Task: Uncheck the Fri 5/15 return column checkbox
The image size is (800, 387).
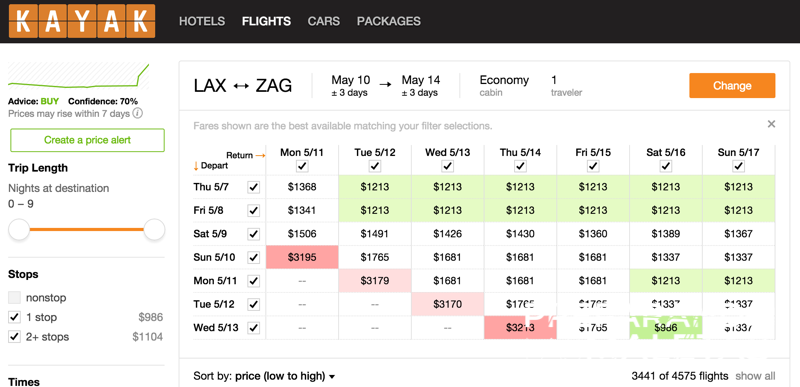Action: click(593, 166)
